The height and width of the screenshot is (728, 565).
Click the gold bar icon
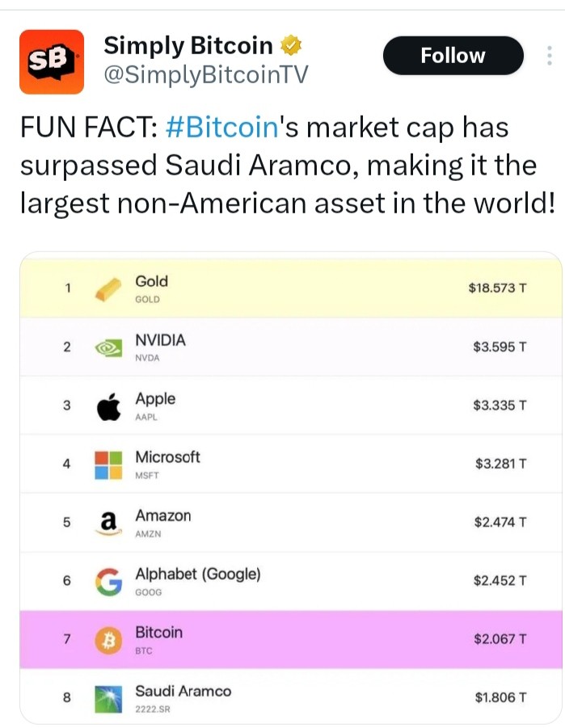click(x=108, y=288)
